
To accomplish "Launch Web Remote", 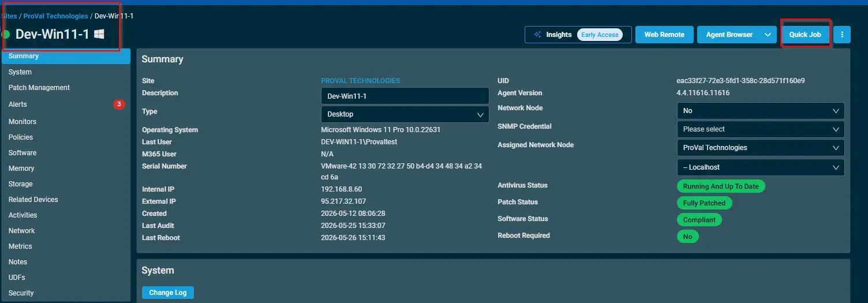I will [x=664, y=35].
